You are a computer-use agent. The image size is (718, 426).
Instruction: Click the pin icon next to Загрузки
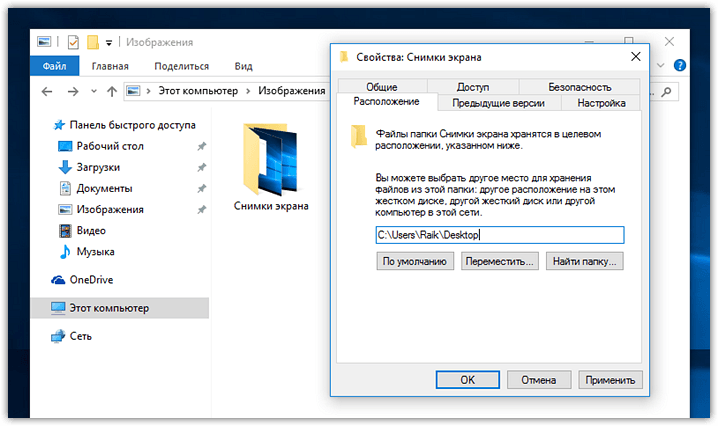click(x=201, y=168)
